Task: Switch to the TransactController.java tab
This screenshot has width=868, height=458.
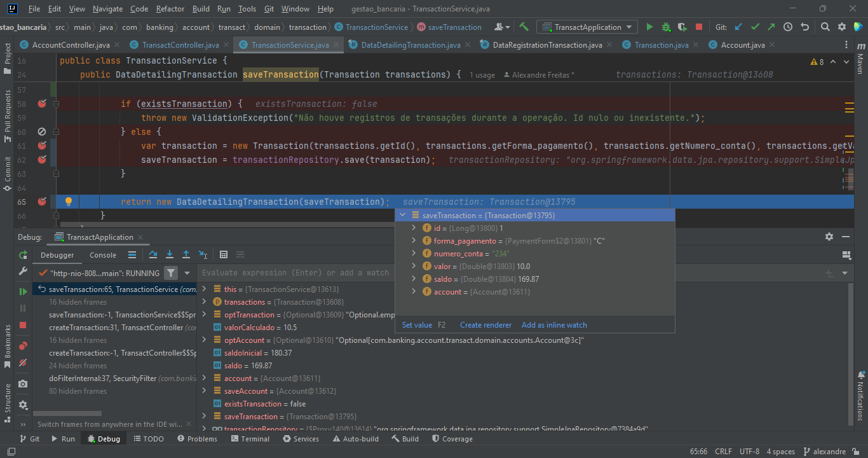Action: 180,45
